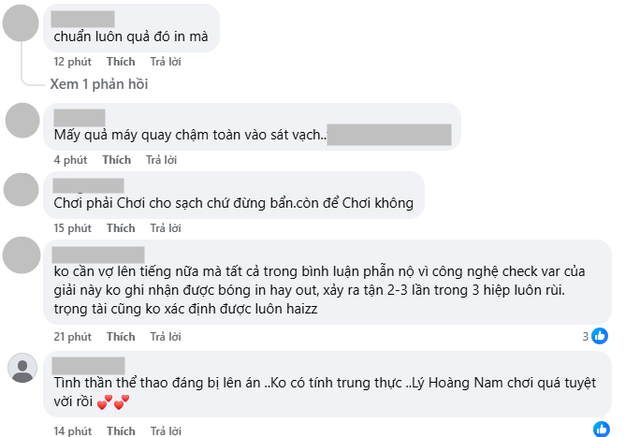Reply to the "chuẩn luôn quả đó in mà" comment
Screen dimensions: 640x437
click(167, 62)
